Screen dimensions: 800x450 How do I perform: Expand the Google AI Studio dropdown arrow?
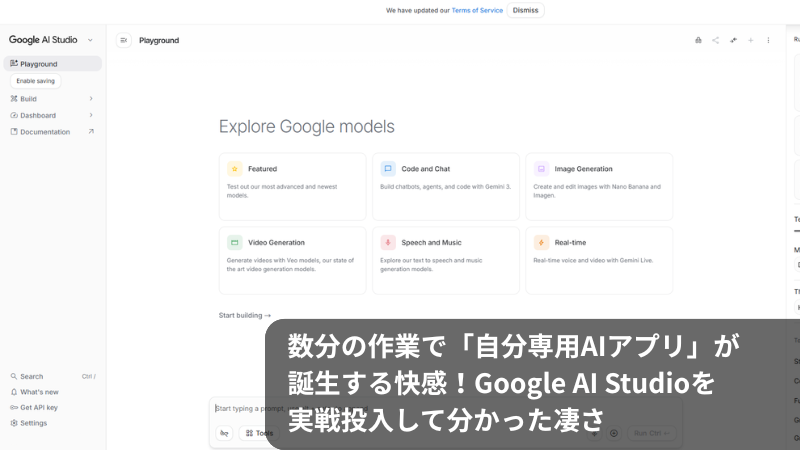(90, 40)
